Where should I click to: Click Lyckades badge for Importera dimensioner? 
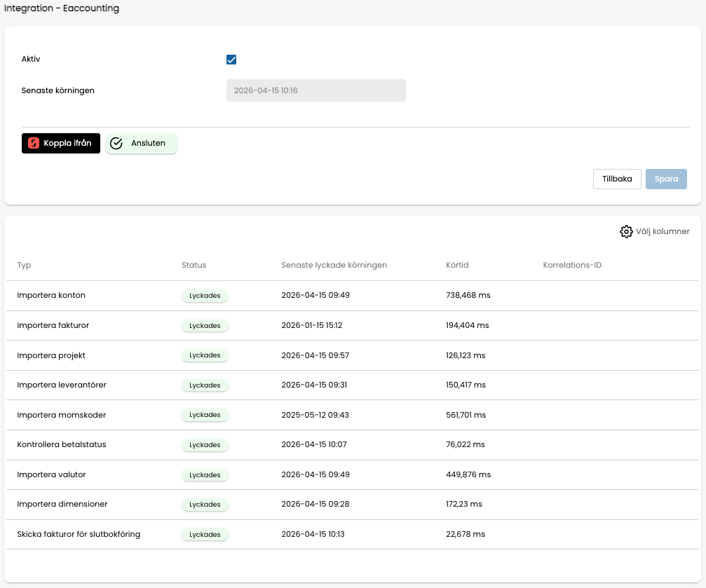pyautogui.click(x=205, y=505)
